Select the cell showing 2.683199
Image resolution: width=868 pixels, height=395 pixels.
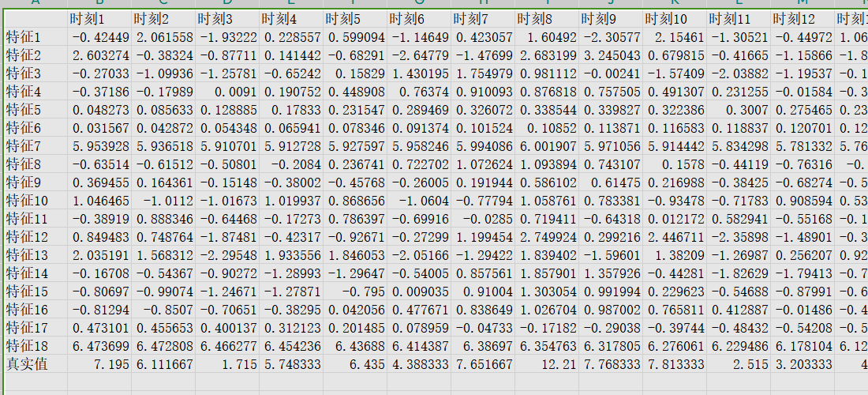546,55
